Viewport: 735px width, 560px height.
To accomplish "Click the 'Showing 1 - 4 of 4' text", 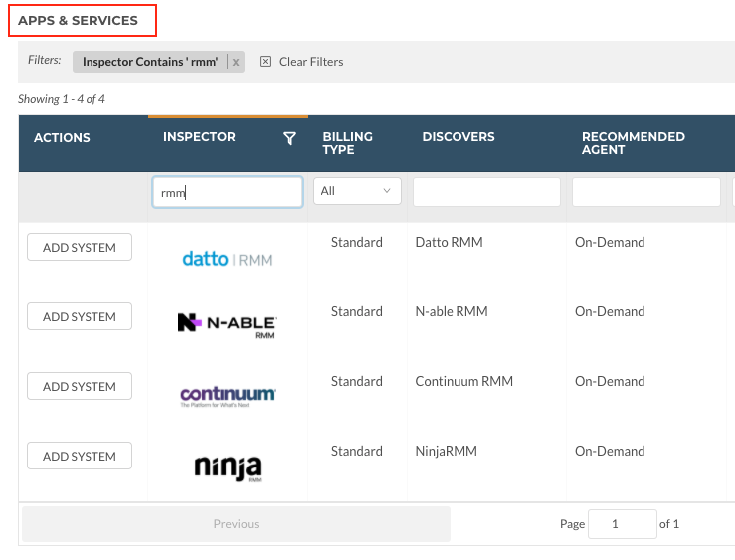I will [62, 99].
